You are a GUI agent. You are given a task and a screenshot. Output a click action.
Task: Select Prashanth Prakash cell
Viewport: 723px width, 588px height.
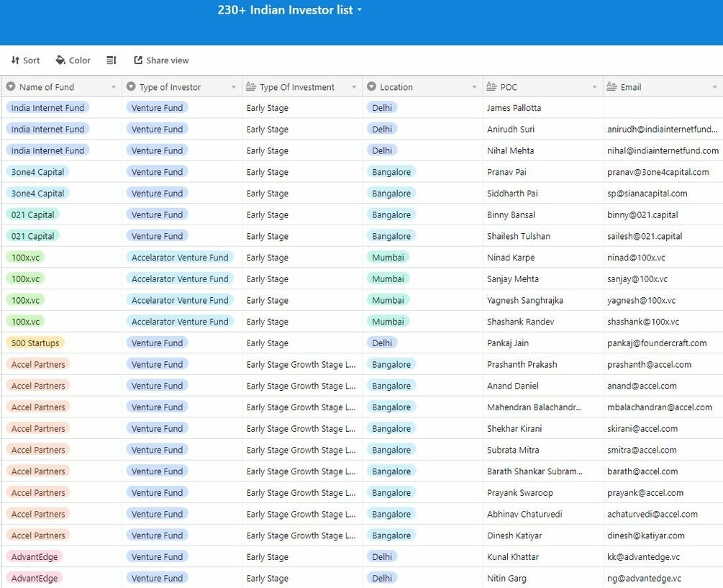coord(542,364)
